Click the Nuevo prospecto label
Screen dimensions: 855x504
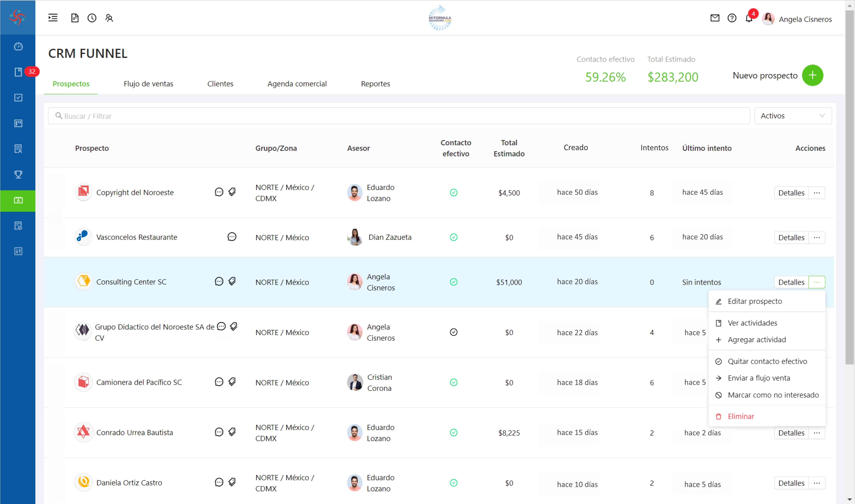765,75
